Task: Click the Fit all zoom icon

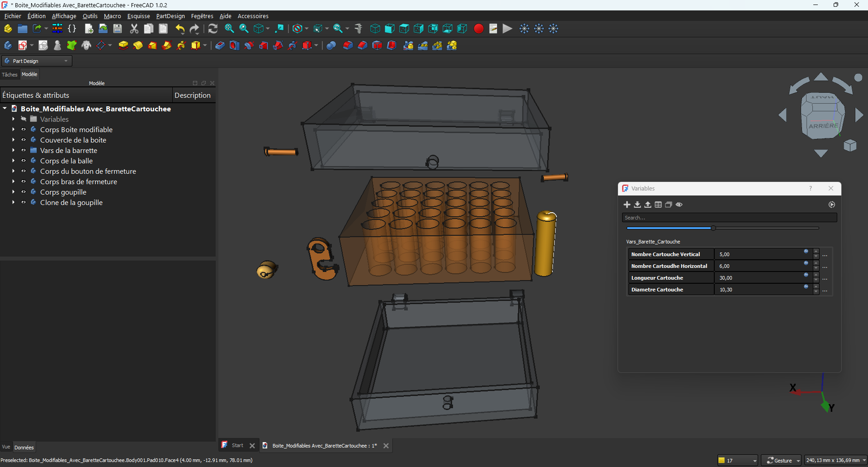Action: 229,29
